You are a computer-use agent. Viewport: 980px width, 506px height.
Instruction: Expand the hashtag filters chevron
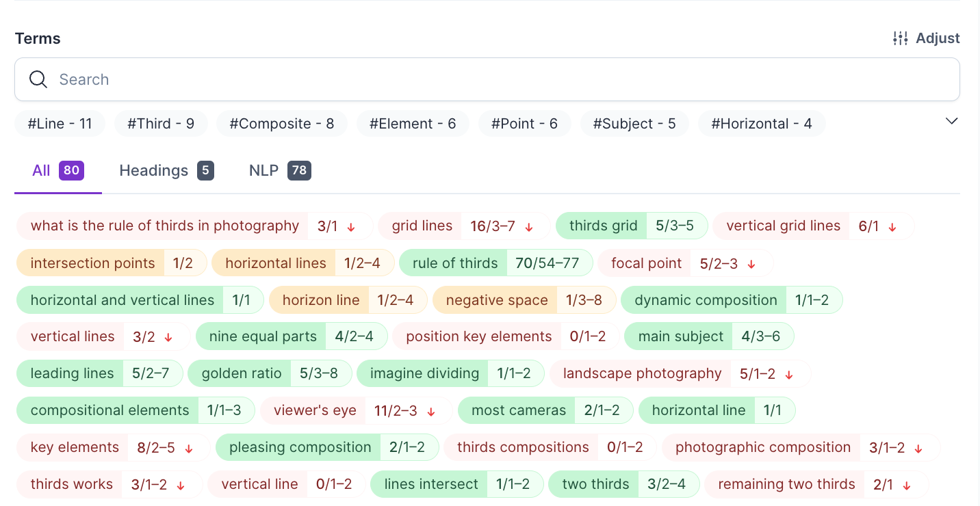point(951,122)
